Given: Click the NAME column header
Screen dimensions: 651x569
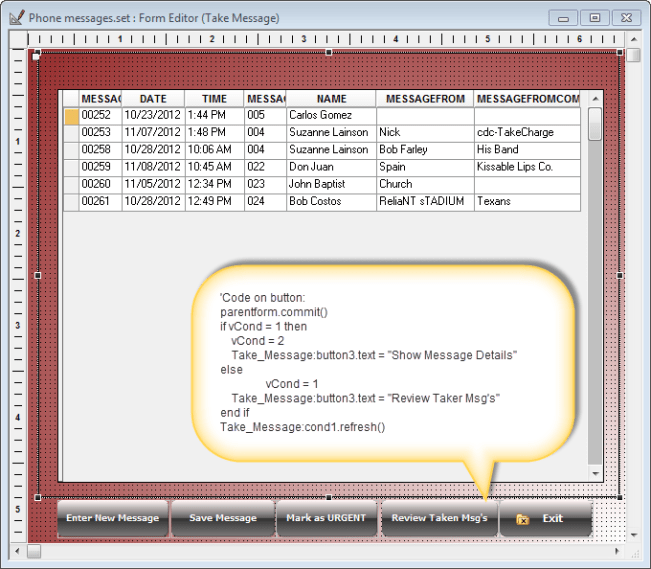Looking at the screenshot, I should pos(331,99).
